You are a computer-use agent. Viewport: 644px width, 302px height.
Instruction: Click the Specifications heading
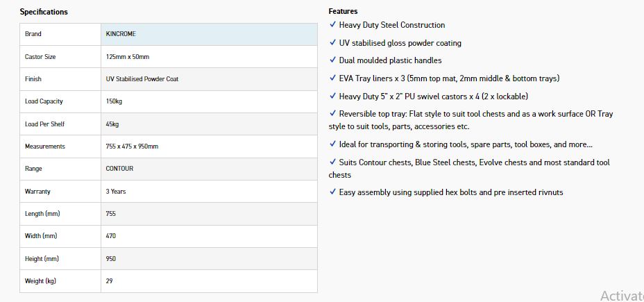pyautogui.click(x=44, y=12)
